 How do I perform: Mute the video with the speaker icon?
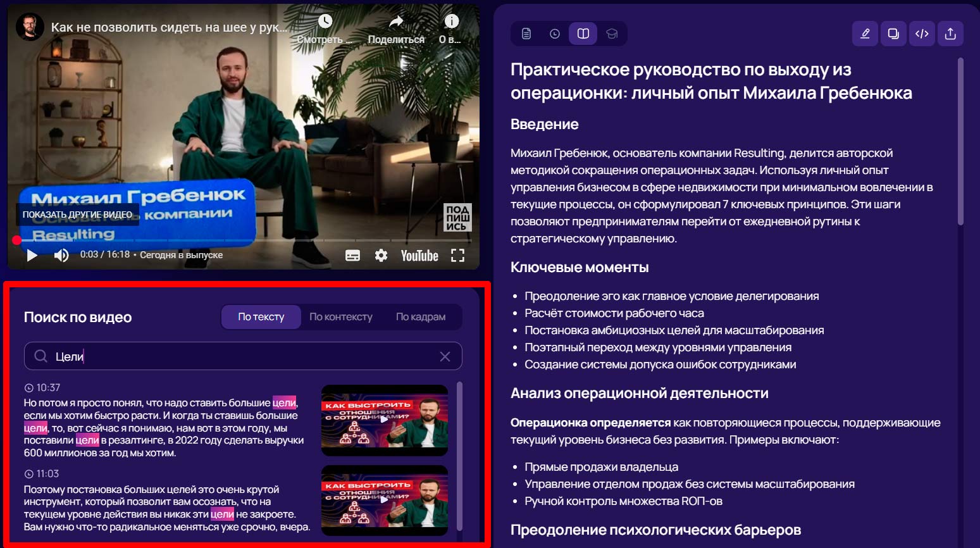tap(61, 256)
